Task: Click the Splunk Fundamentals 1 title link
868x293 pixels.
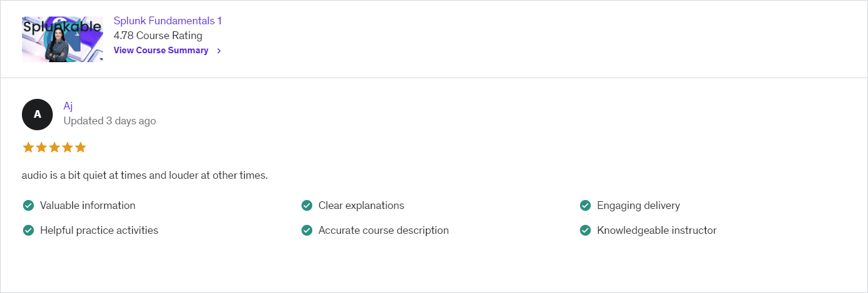Action: [x=168, y=21]
